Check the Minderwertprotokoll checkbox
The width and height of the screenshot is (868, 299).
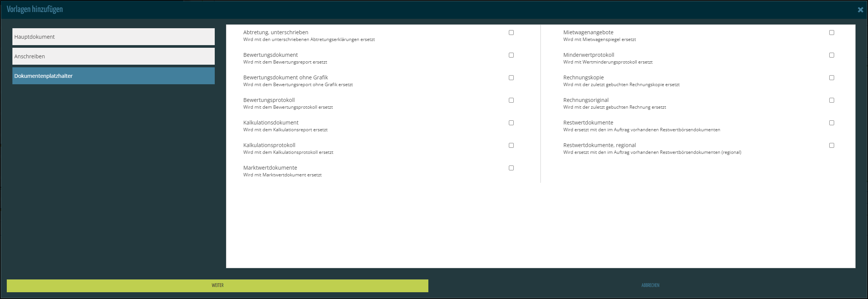click(x=832, y=55)
